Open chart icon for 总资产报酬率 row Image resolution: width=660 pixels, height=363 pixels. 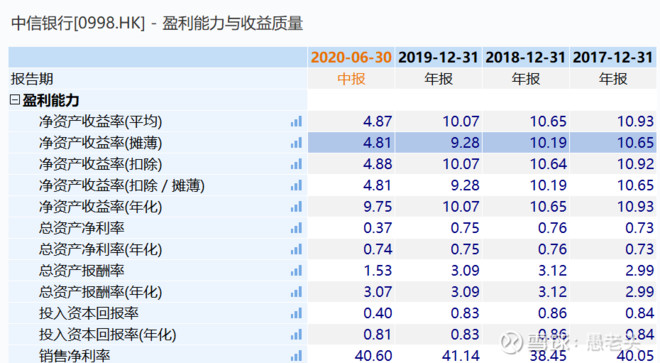296,271
